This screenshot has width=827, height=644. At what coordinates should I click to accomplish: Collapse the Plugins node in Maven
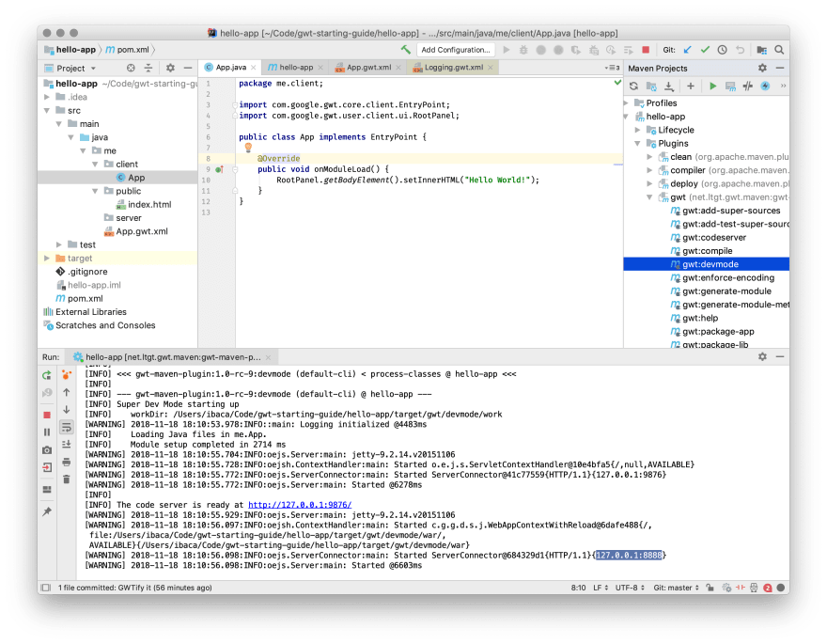click(638, 144)
